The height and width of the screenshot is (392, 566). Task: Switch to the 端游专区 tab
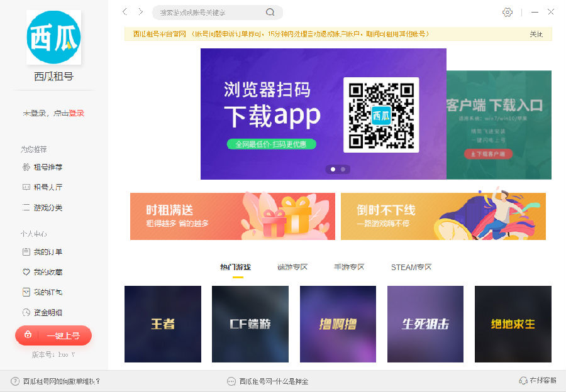tap(292, 267)
